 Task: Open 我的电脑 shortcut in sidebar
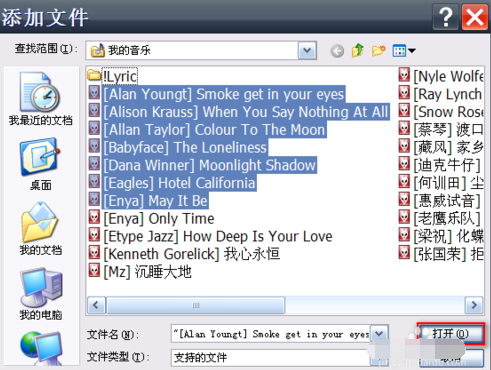[x=41, y=294]
